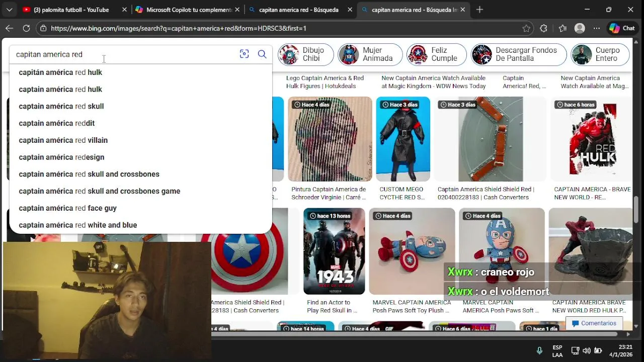Image resolution: width=644 pixels, height=362 pixels.
Task: Close the palomita futboll YouTube tab
Action: click(x=124, y=10)
